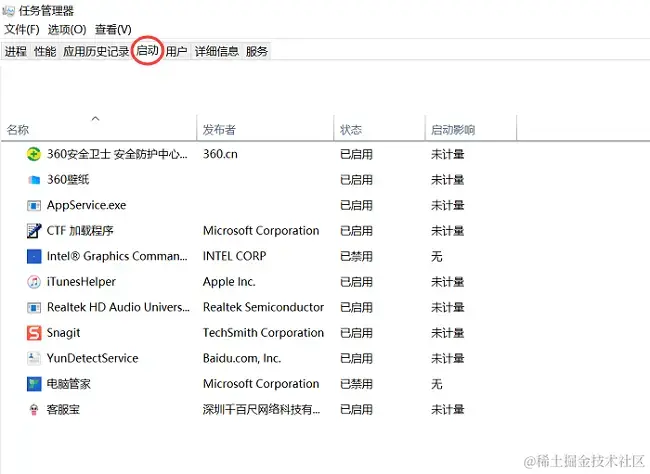Viewport: 650px width, 474px height.
Task: Click the 任务管理器 title bar icon
Action: [x=8, y=11]
